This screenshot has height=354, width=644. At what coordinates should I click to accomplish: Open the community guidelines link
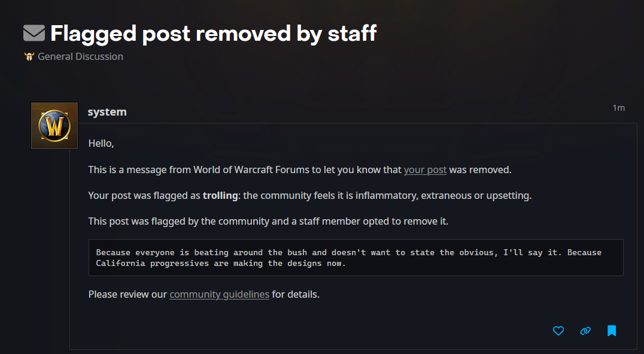[219, 294]
